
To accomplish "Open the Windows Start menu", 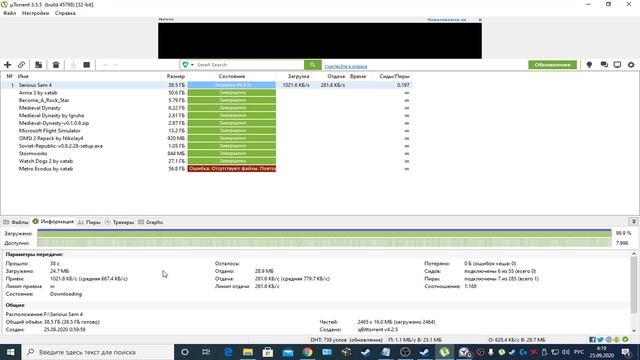I will [x=10, y=352].
